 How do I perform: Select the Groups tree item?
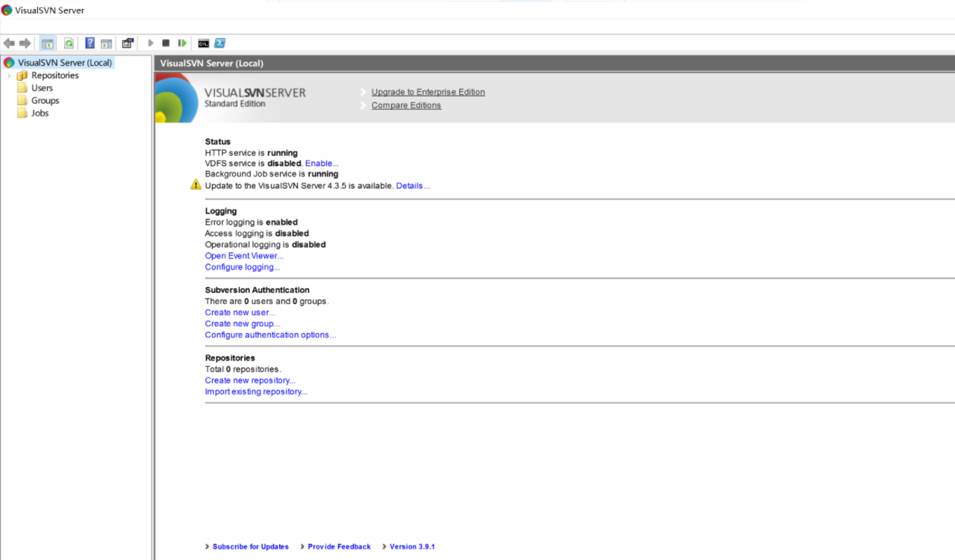[x=45, y=101]
